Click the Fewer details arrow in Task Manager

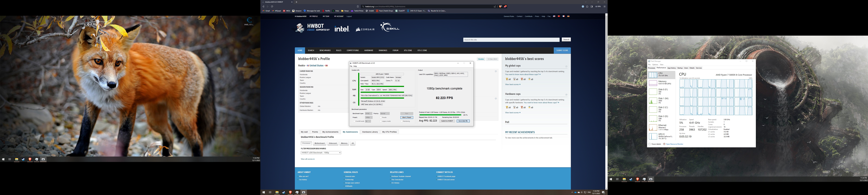[650, 144]
